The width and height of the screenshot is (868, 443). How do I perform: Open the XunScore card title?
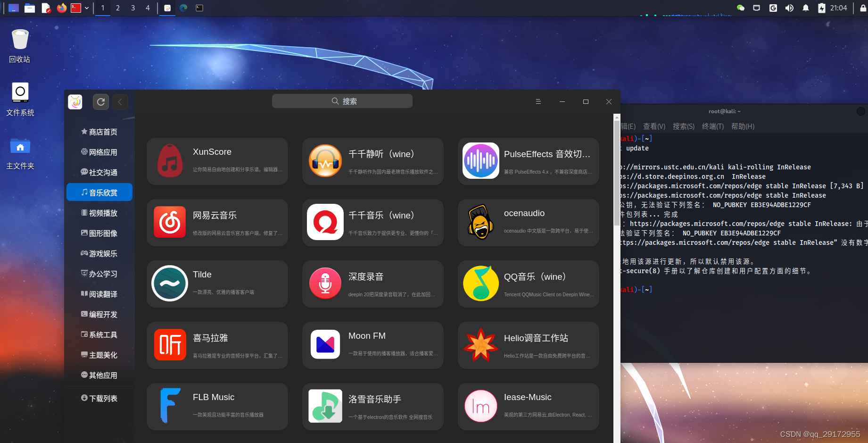212,152
